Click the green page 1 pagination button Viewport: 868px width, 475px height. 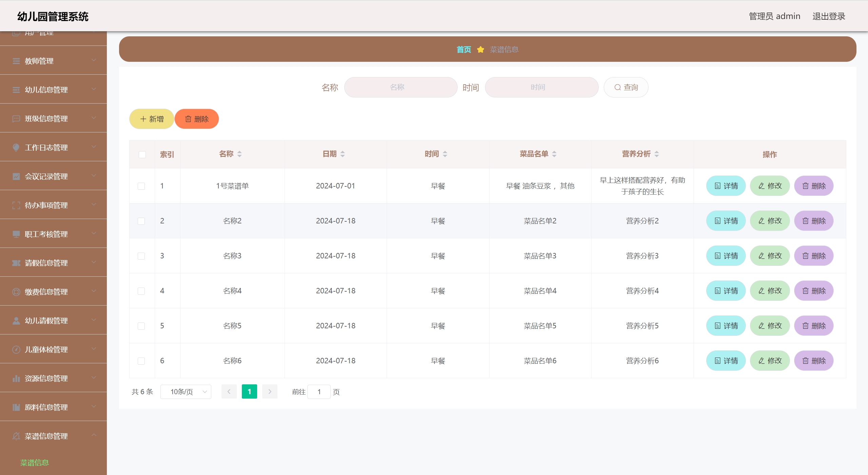point(249,391)
